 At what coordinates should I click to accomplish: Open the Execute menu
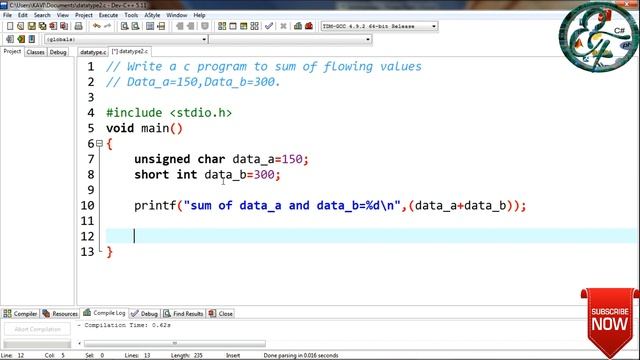click(108, 15)
